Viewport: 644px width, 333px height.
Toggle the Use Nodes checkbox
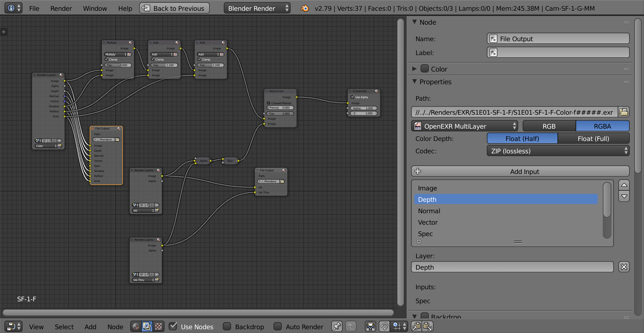click(x=173, y=326)
